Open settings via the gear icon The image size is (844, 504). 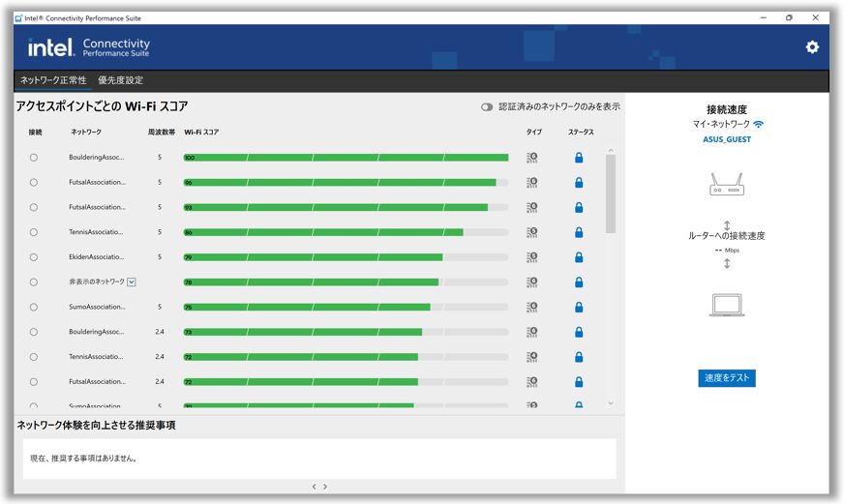[x=812, y=47]
